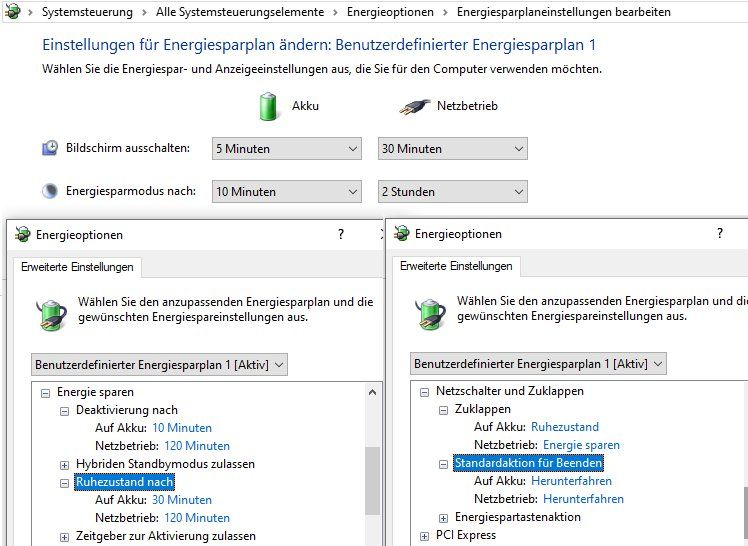Open the Bildschirm ausschalten Akku dropdown

(x=287, y=149)
